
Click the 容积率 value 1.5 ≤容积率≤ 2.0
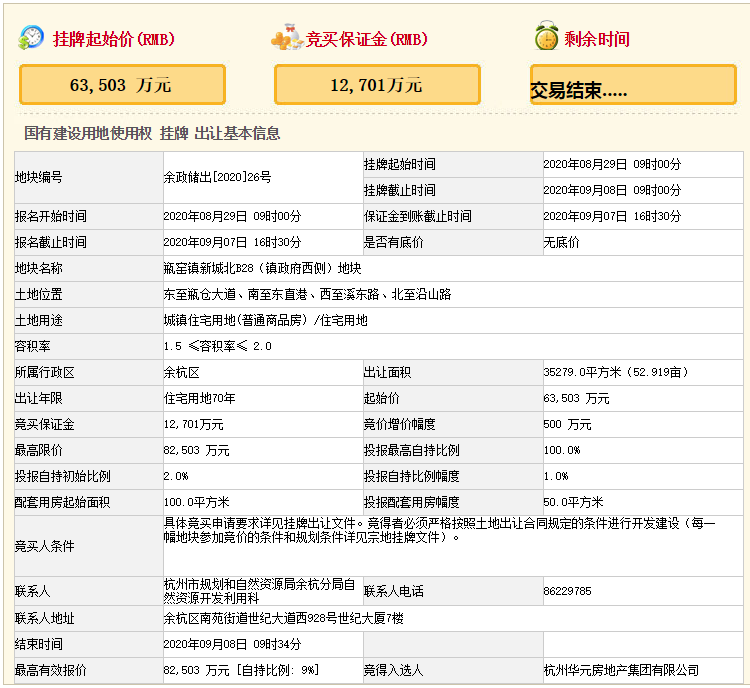click(x=217, y=346)
